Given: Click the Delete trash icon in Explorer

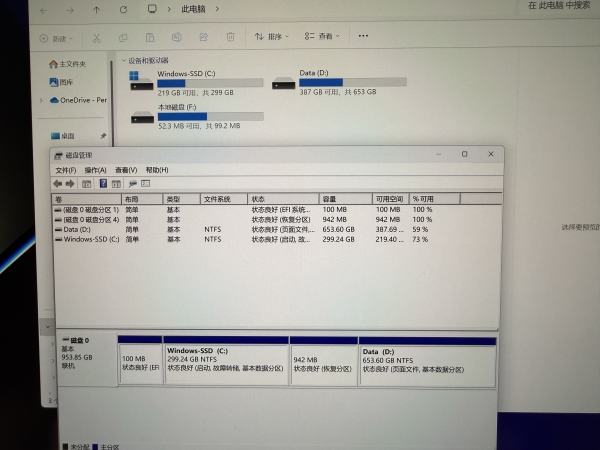Looking at the screenshot, I should (230, 37).
